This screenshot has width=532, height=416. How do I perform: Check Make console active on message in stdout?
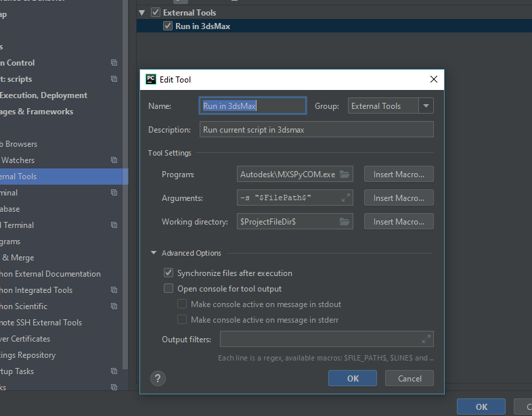tap(182, 304)
